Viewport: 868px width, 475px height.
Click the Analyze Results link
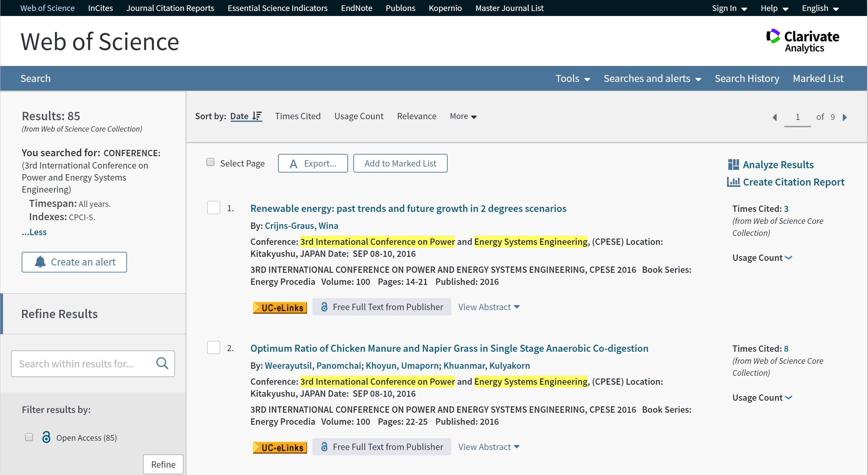pos(778,165)
